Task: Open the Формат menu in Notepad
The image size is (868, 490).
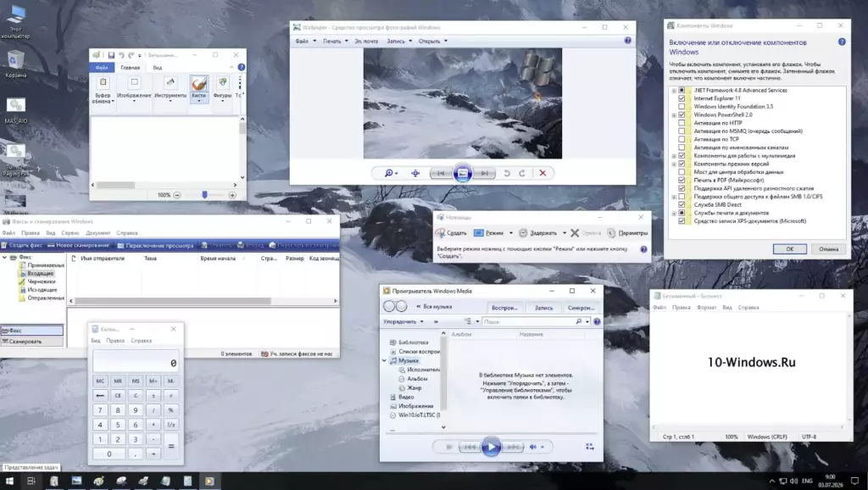Action: (x=706, y=307)
